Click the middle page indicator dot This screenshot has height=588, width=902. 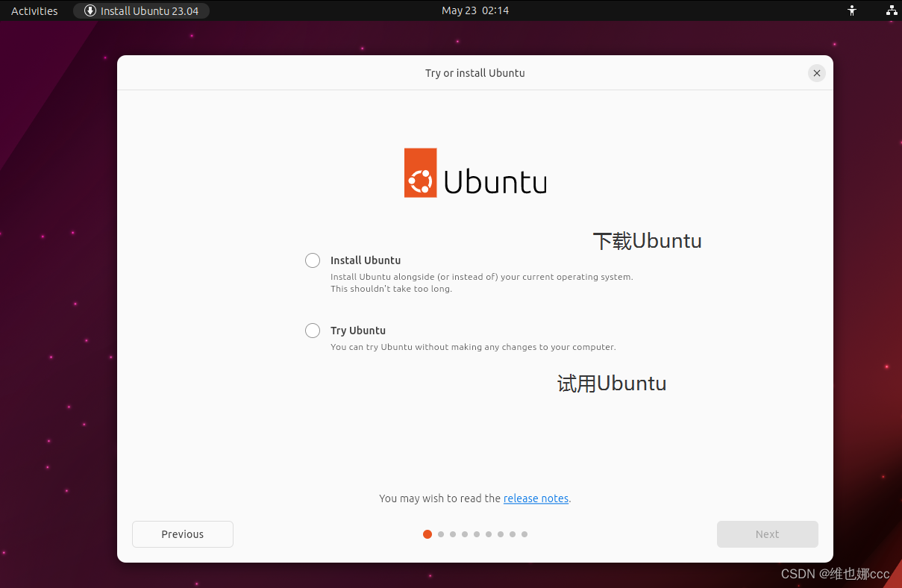(x=476, y=534)
